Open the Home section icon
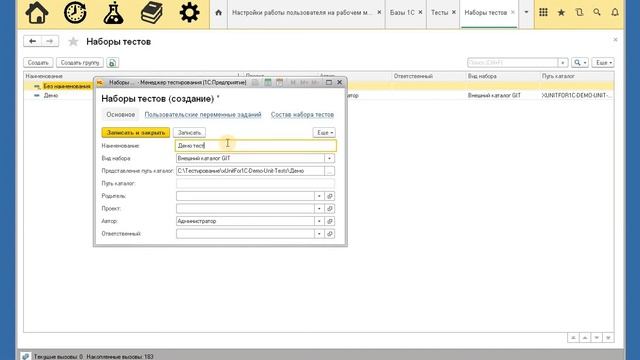Viewport: 640px width, 360px height. point(37,13)
